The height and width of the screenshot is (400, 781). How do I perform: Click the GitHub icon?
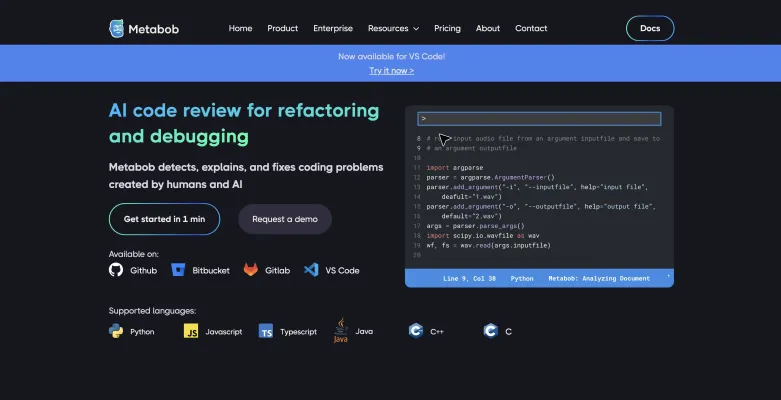click(x=116, y=270)
